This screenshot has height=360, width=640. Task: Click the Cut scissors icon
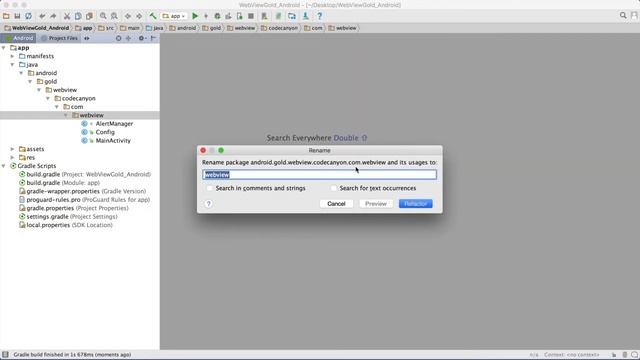(x=67, y=16)
